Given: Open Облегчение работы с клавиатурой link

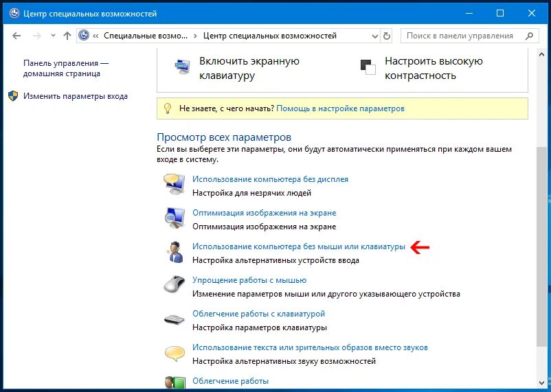Looking at the screenshot, I should pos(258,313).
